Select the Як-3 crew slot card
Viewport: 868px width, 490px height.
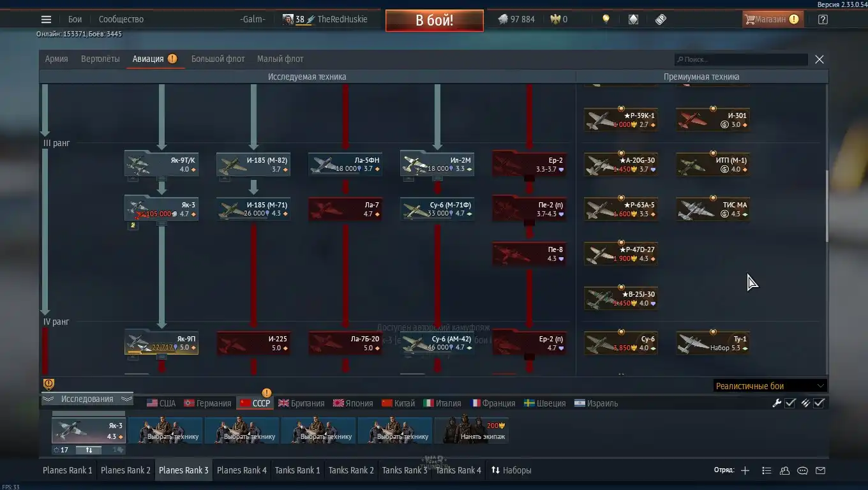pos(89,430)
